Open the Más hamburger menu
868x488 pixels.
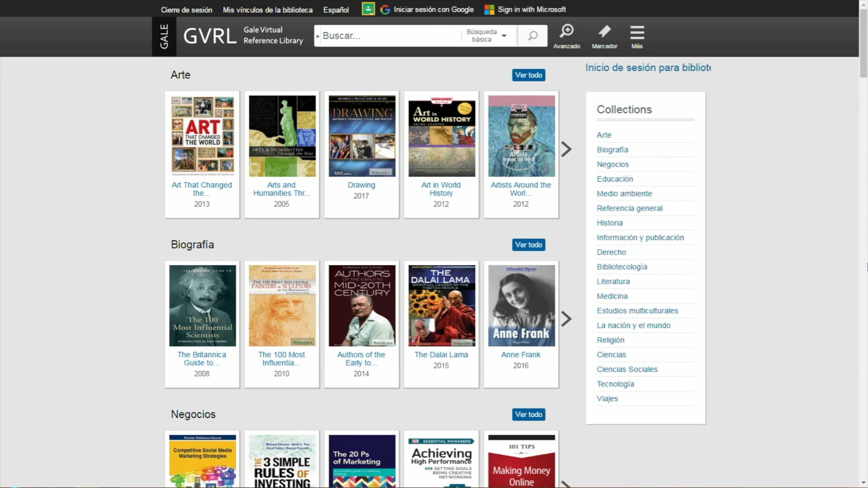point(637,36)
